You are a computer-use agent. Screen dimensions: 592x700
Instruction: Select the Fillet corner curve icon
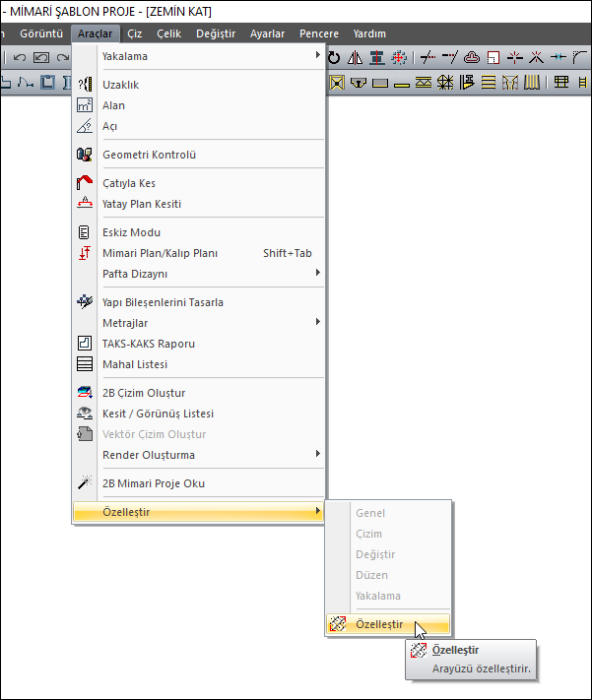579,57
